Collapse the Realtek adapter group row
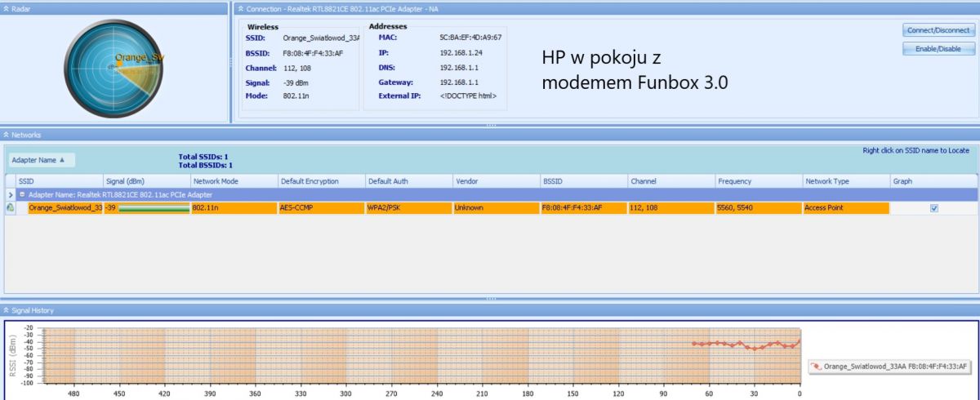 (x=22, y=195)
